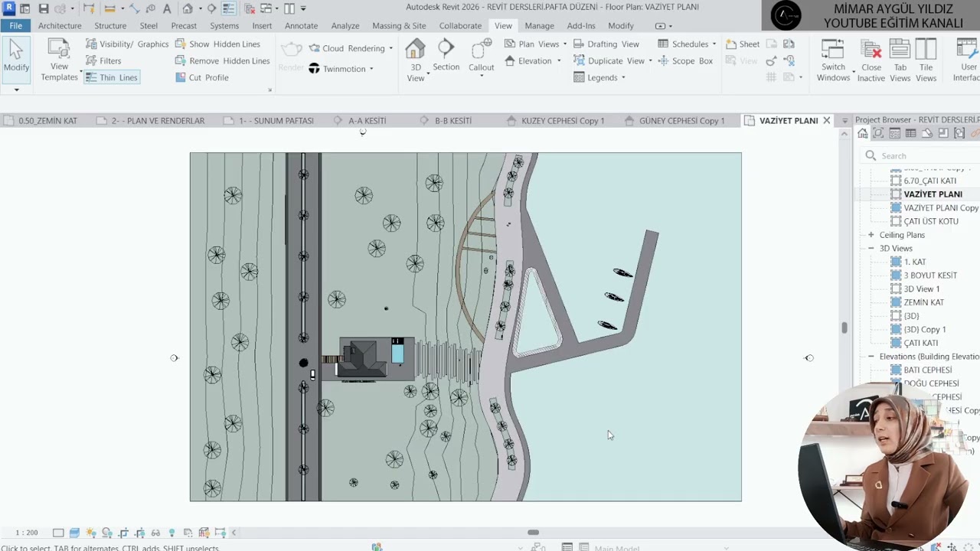Toggle Thin Lines in the ribbon
The width and height of the screenshot is (980, 551).
click(x=112, y=77)
